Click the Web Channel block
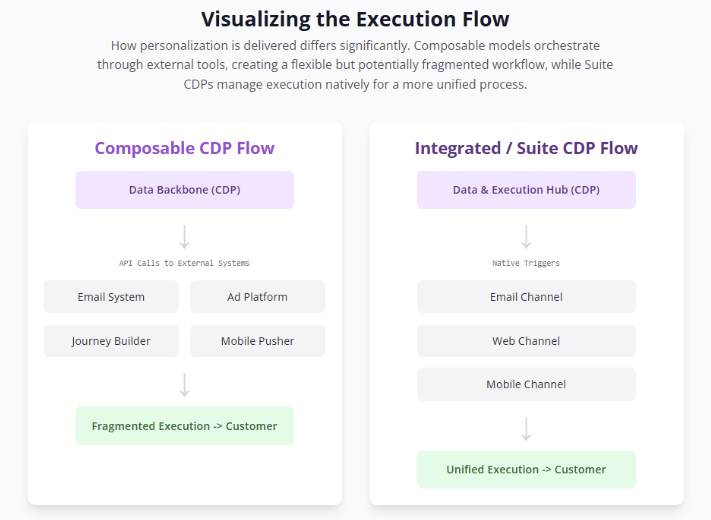 coord(526,341)
